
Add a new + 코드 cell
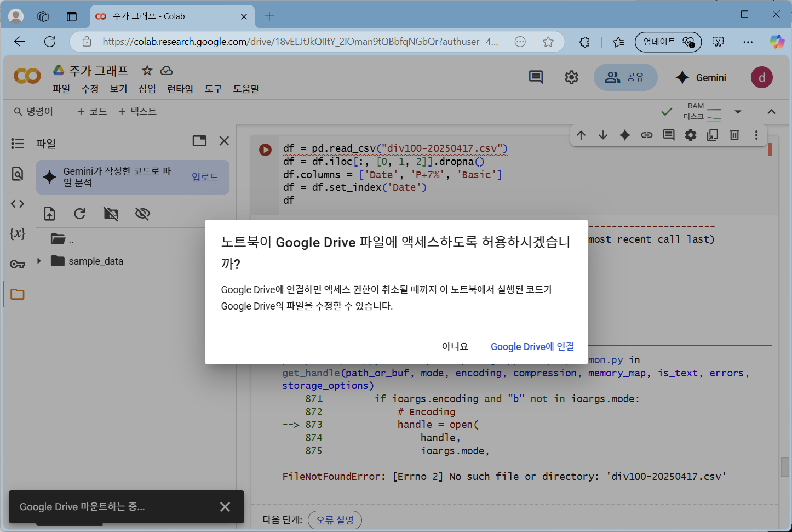pos(92,112)
